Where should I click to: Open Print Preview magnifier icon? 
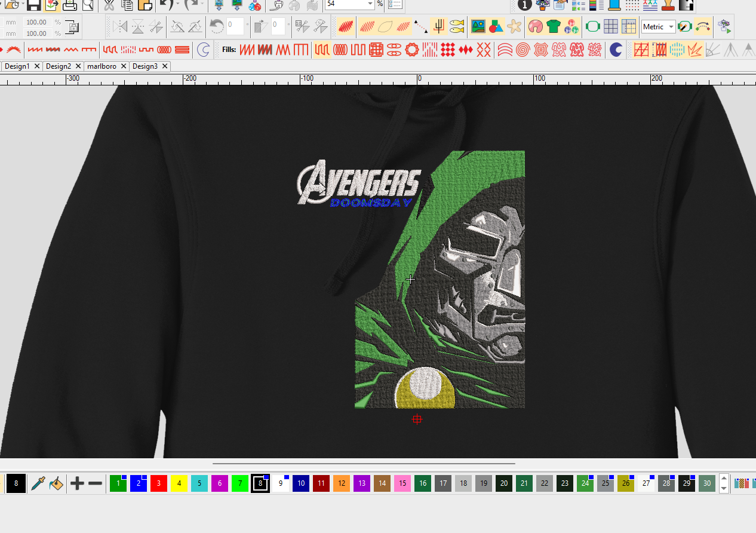[x=88, y=5]
